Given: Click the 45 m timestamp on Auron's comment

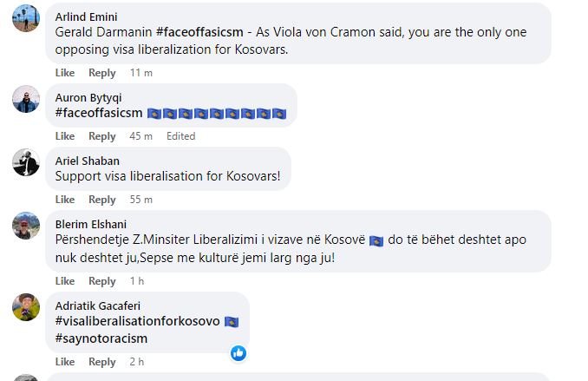Looking at the screenshot, I should tap(141, 136).
